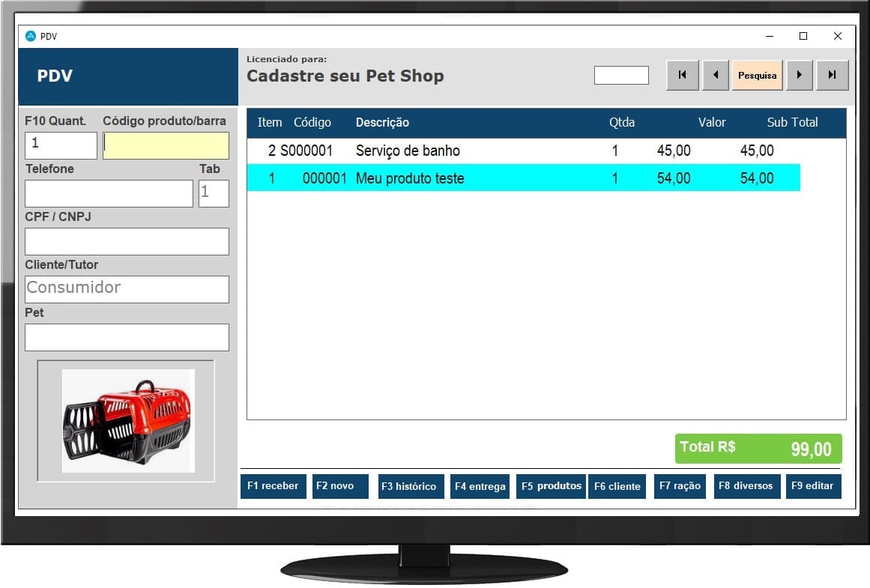The width and height of the screenshot is (870, 588).
Task: Click the Cliente/Tutor field showing Consumidor
Action: [x=127, y=289]
